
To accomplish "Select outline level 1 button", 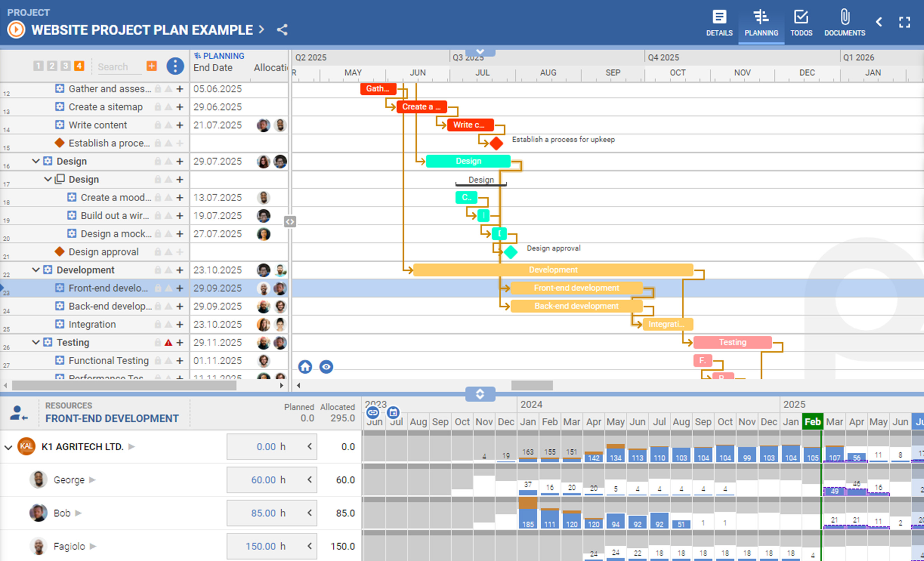I will pos(38,66).
